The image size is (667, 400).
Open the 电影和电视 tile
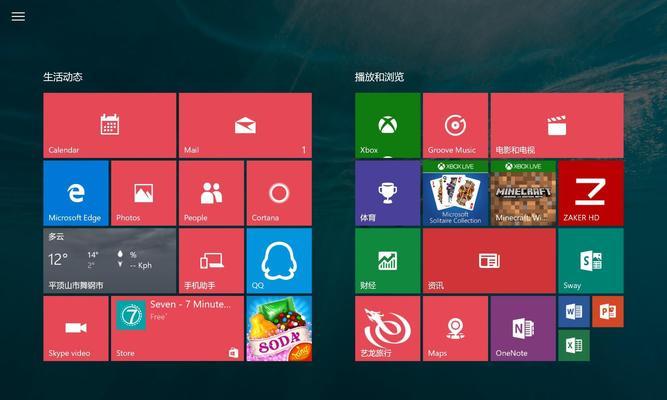557,126
